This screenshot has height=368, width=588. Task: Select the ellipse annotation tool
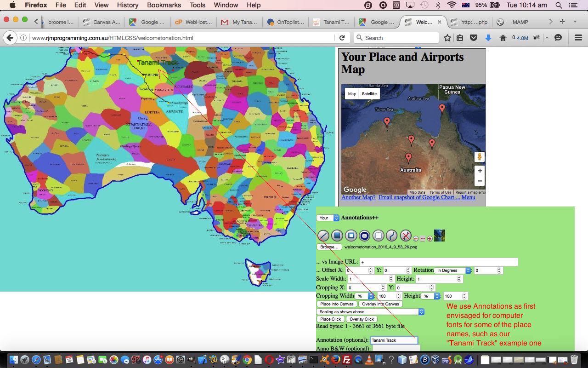(364, 236)
